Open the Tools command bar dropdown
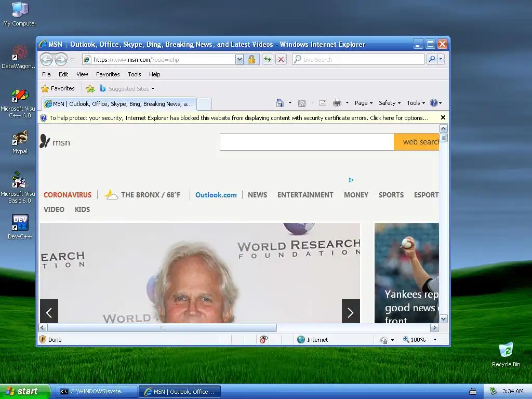Viewport: 532px width, 399px height. [416, 103]
